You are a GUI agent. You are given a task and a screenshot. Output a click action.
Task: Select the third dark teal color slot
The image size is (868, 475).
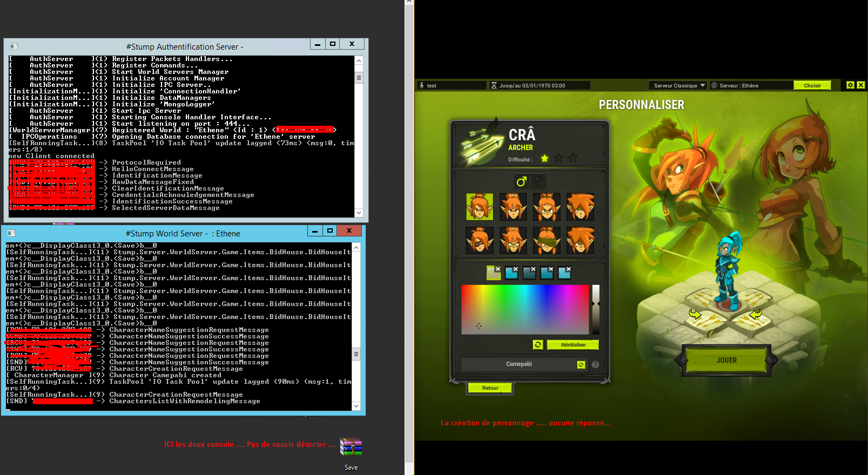click(x=529, y=273)
